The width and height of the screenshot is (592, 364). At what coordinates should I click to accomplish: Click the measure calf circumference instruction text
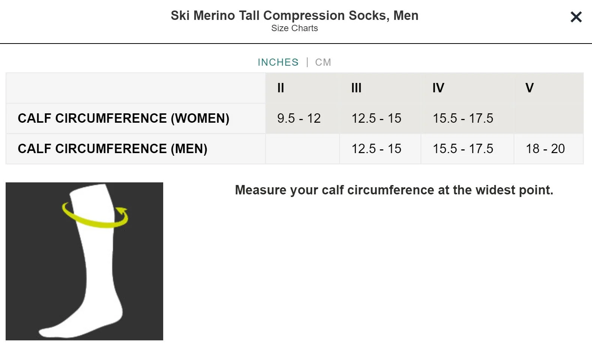click(394, 190)
